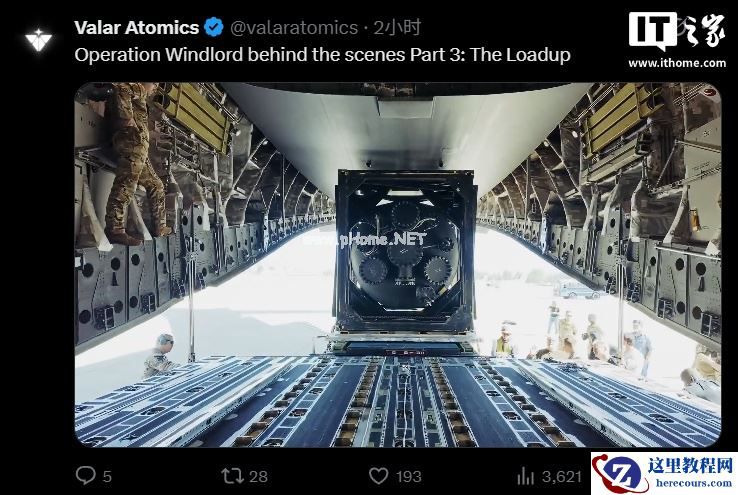Click the 这里教程网 banner text

(690, 466)
